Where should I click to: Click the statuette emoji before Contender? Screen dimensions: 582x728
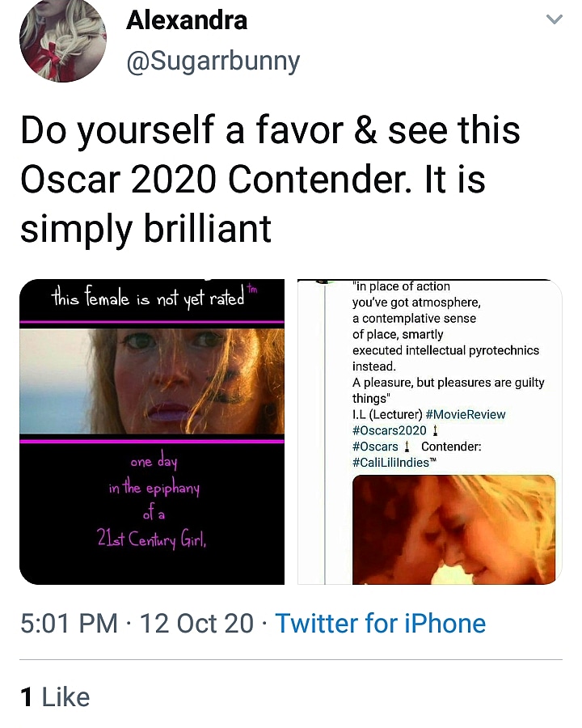408,447
